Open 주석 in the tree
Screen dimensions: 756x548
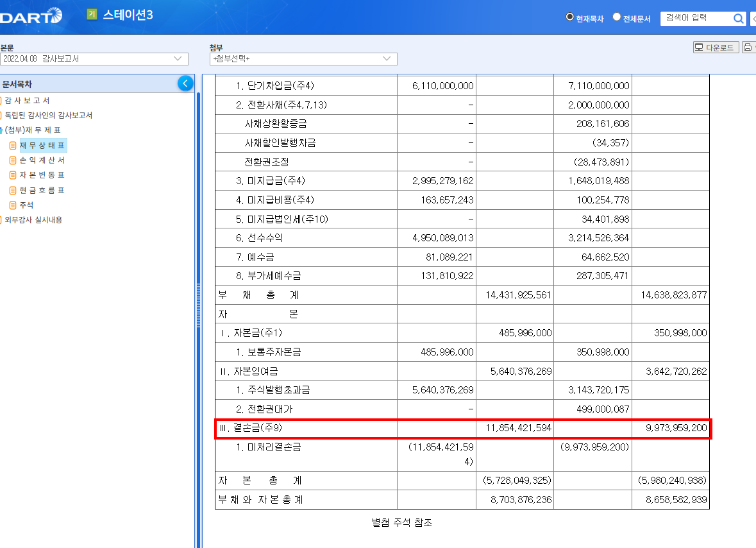pos(26,205)
